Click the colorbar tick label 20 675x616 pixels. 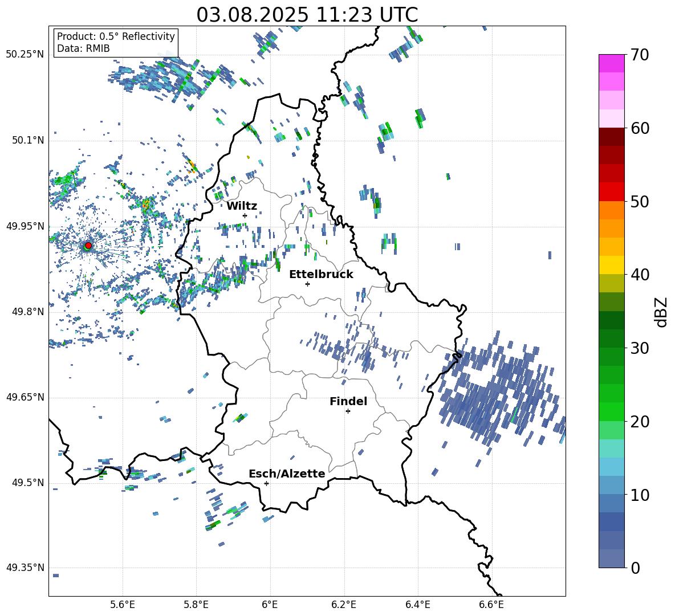click(x=640, y=422)
